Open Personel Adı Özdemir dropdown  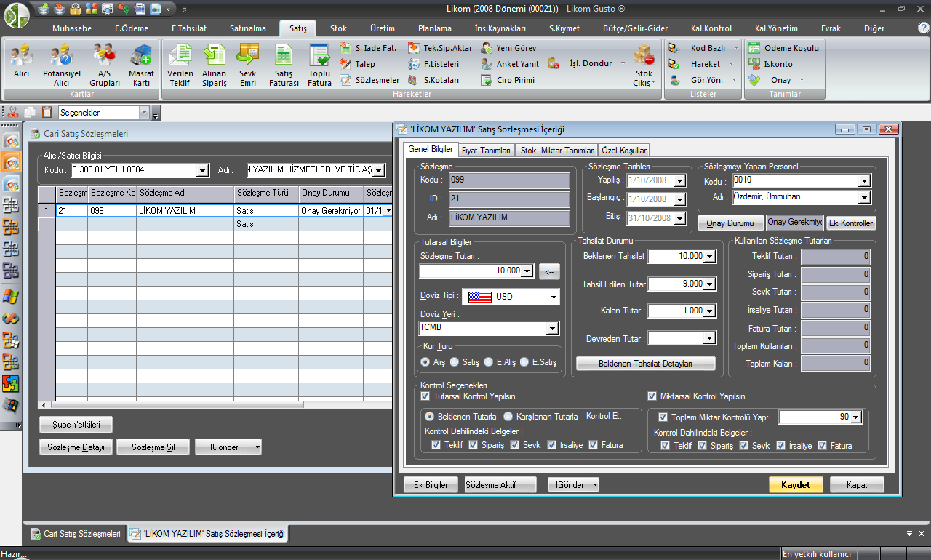click(865, 197)
